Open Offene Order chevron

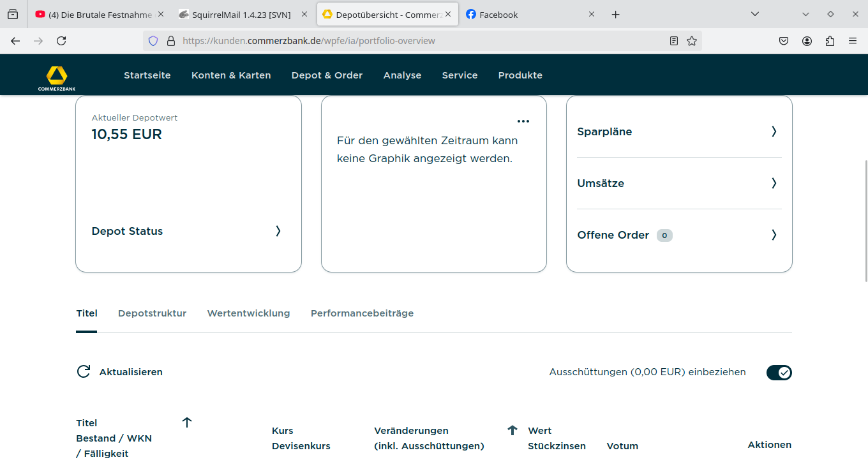[774, 235]
